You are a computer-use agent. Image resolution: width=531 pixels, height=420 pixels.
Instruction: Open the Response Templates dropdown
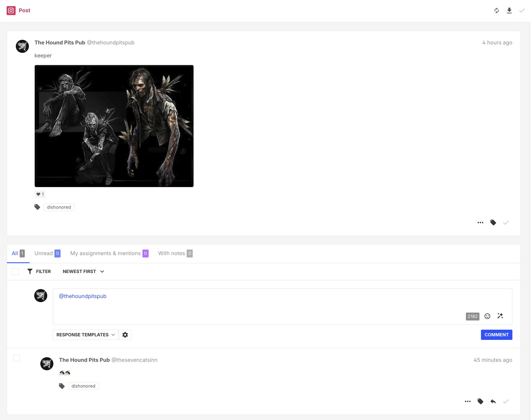click(86, 335)
